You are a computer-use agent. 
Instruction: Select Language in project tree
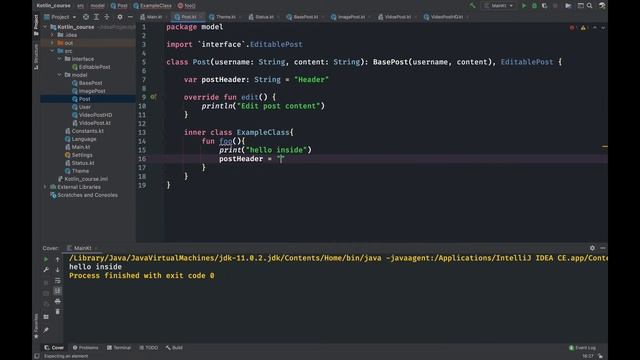point(80,139)
